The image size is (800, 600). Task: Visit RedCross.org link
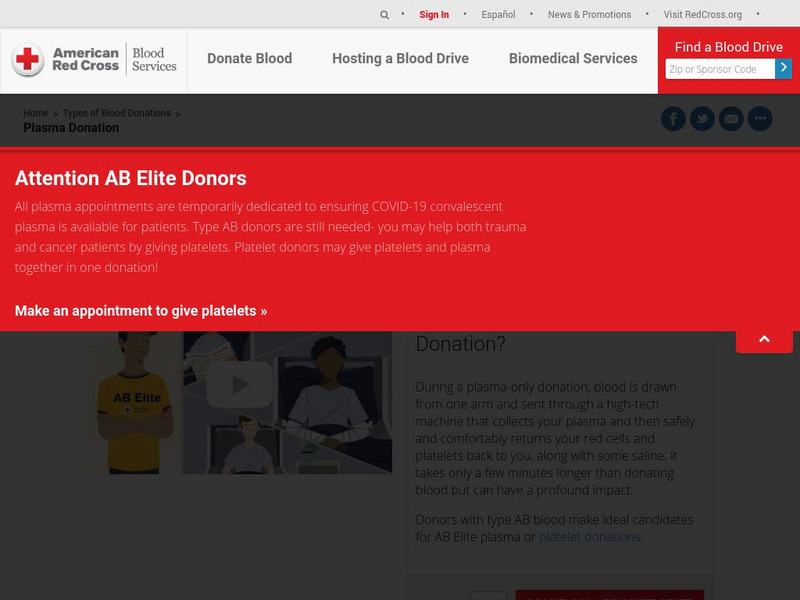pyautogui.click(x=703, y=15)
